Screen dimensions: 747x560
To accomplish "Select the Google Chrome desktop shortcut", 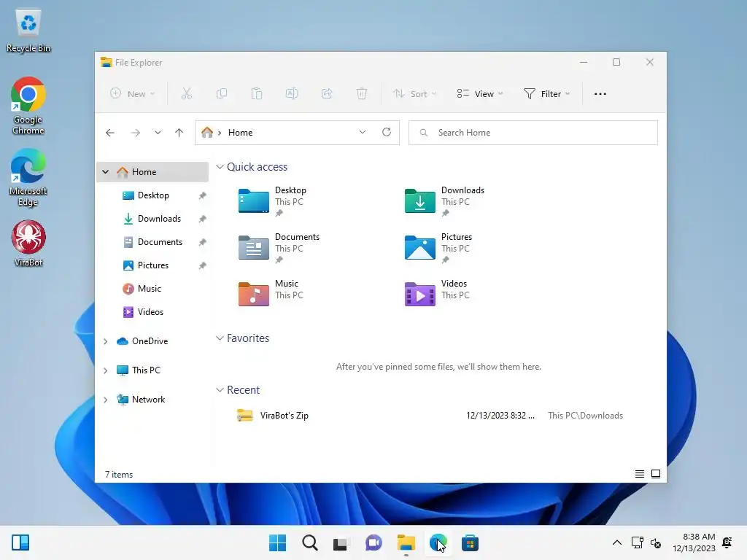I will coord(28,106).
